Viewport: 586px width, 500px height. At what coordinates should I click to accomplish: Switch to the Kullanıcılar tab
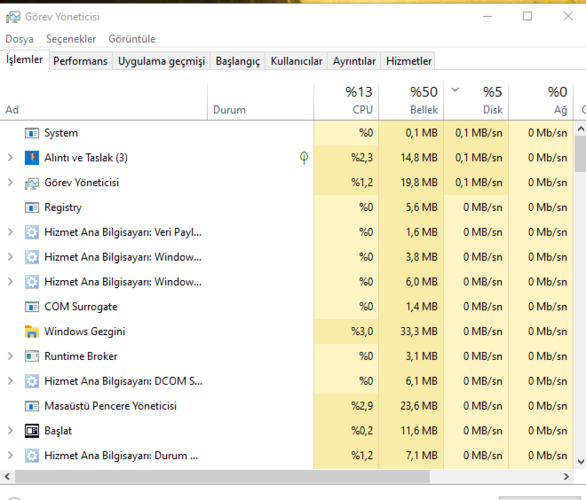pyautogui.click(x=296, y=61)
